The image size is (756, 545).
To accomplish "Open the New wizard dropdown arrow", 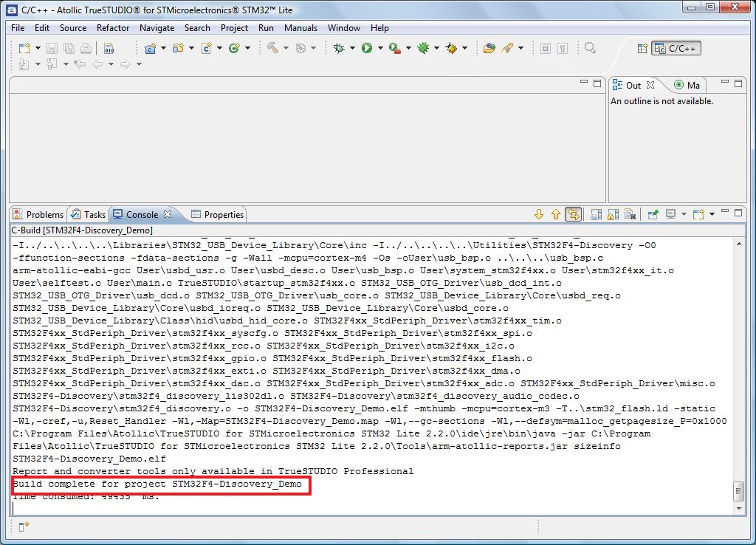I will [x=38, y=48].
